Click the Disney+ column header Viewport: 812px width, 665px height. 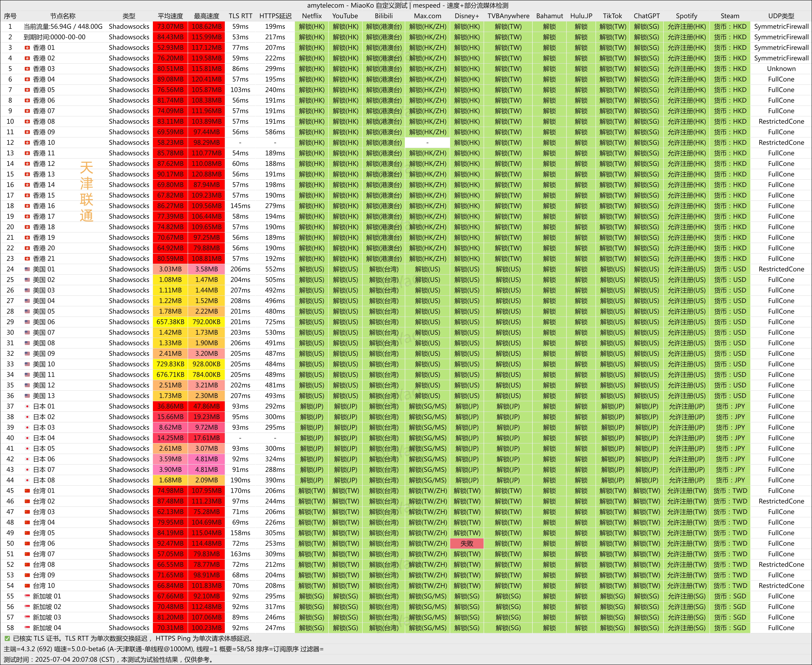[x=467, y=16]
